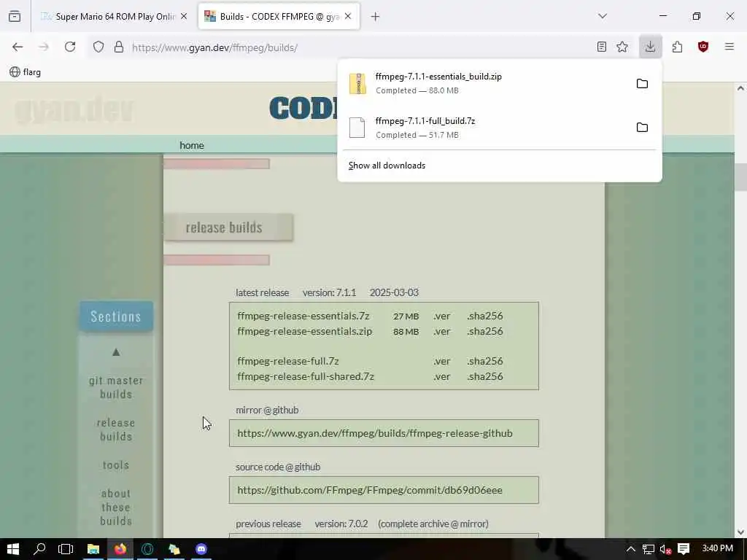Close the Builds CODEX FFMPEG tab
This screenshot has height=560, width=747.
coord(348,16)
